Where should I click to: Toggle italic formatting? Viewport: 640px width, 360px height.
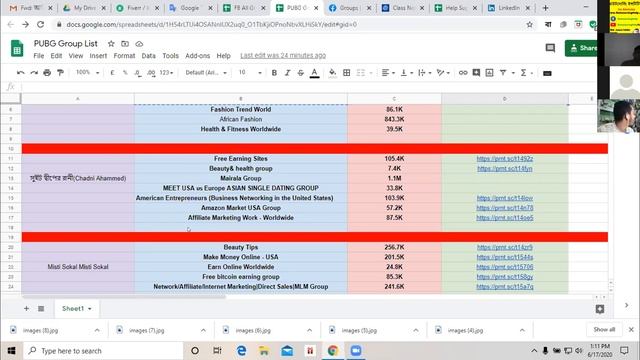tap(287, 73)
